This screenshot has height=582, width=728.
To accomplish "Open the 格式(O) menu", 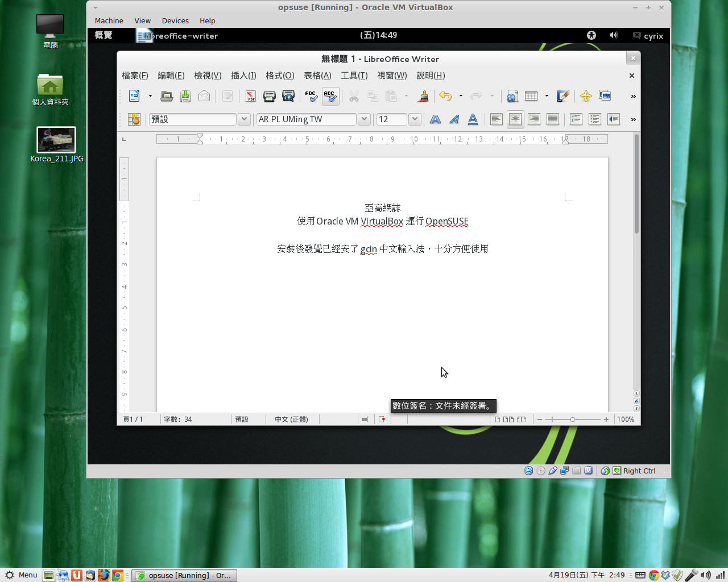I will (280, 76).
